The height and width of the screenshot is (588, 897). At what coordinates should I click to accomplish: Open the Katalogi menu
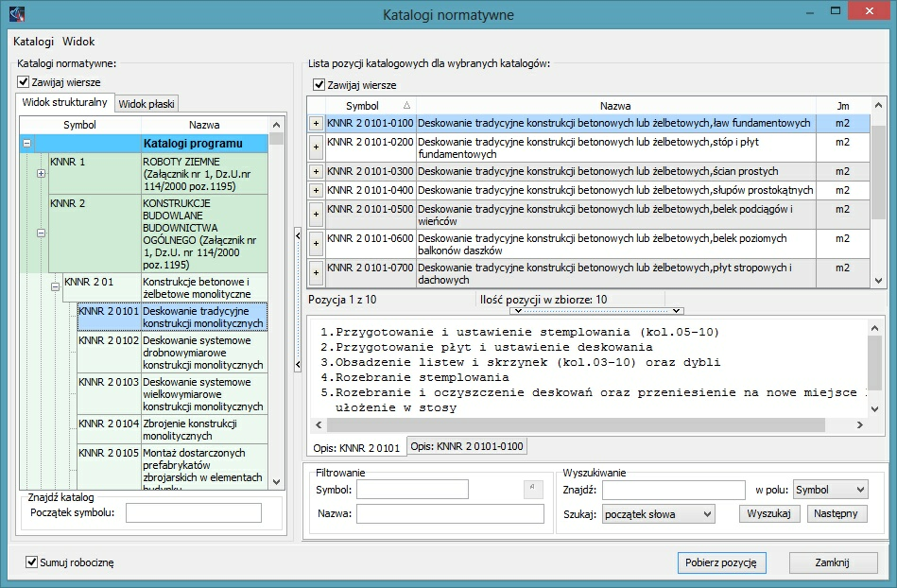(33, 42)
